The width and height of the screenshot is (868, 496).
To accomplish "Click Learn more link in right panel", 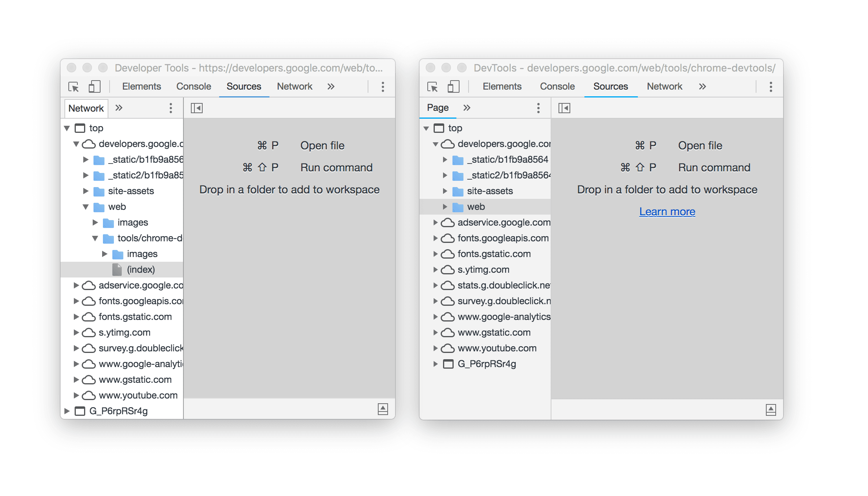I will [x=668, y=211].
